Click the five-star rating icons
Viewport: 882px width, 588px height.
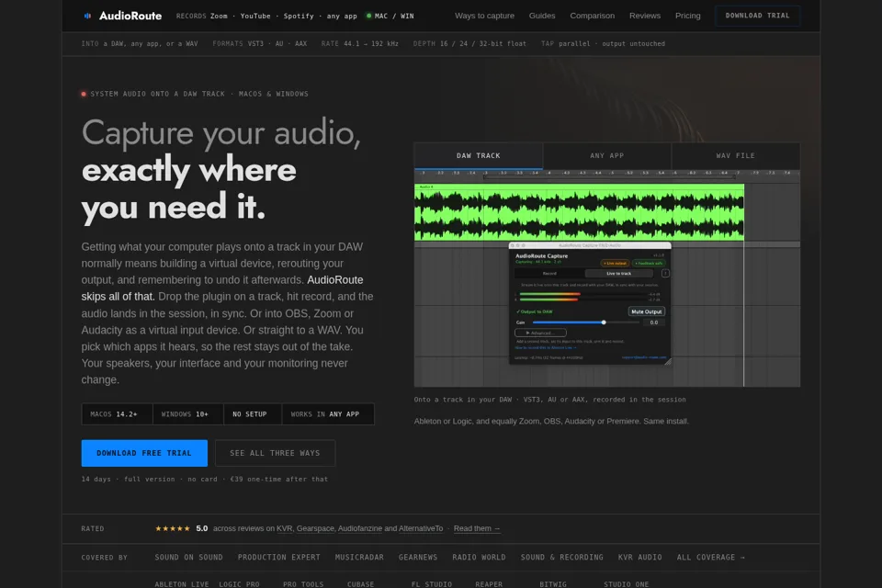point(173,528)
